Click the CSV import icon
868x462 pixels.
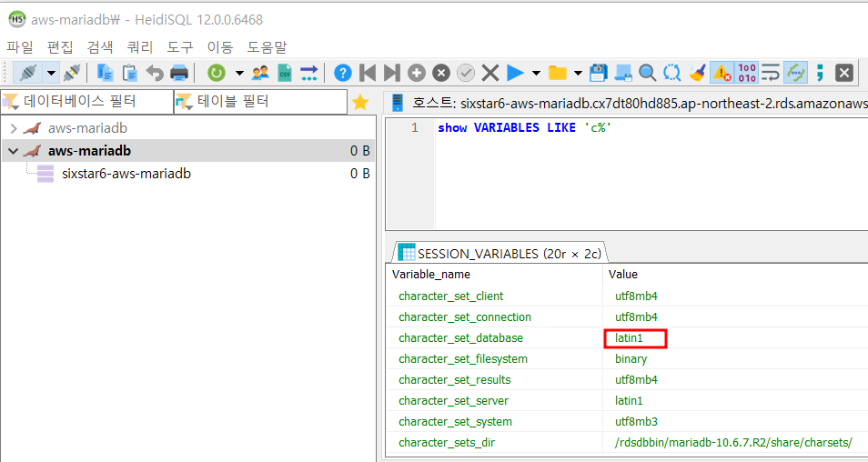pyautogui.click(x=285, y=73)
